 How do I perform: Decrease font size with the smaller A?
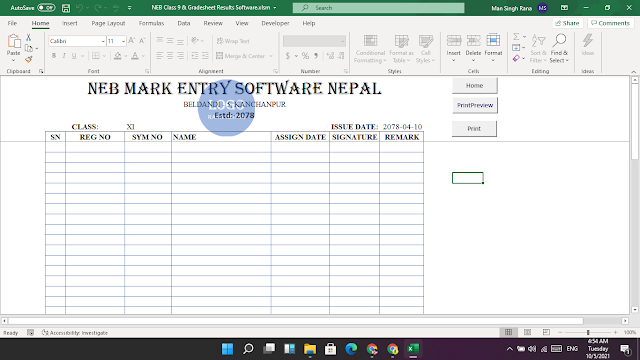point(142,41)
